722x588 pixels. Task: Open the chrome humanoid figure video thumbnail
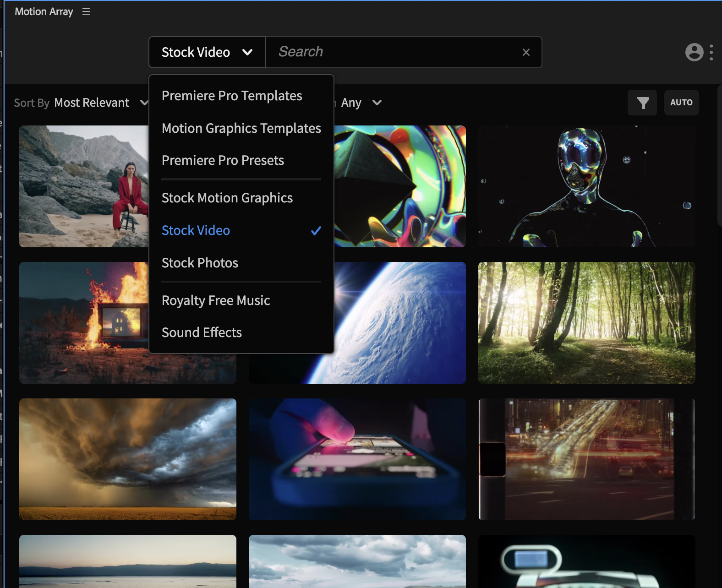[x=587, y=186]
